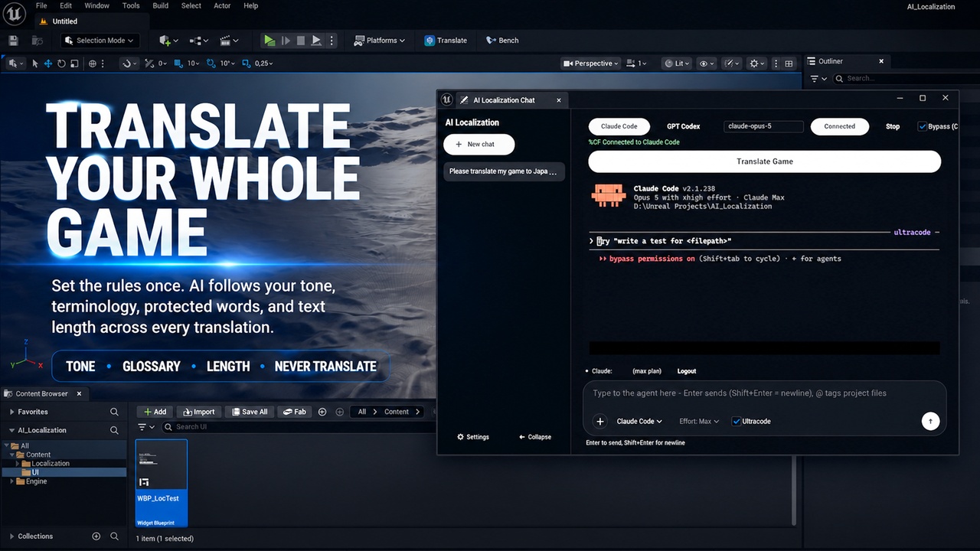Viewport: 980px width, 551px height.
Task: Toggle the Ultracode checkbox
Action: [x=737, y=421]
